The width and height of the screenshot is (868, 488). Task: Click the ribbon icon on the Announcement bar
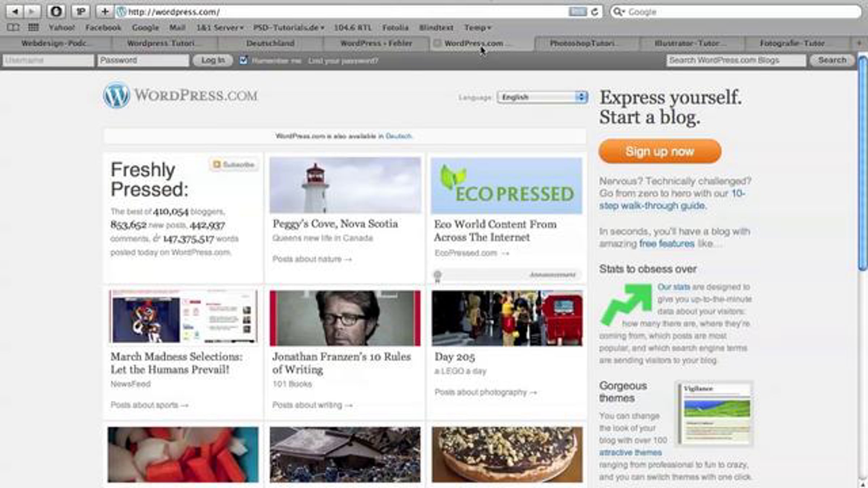coord(438,276)
